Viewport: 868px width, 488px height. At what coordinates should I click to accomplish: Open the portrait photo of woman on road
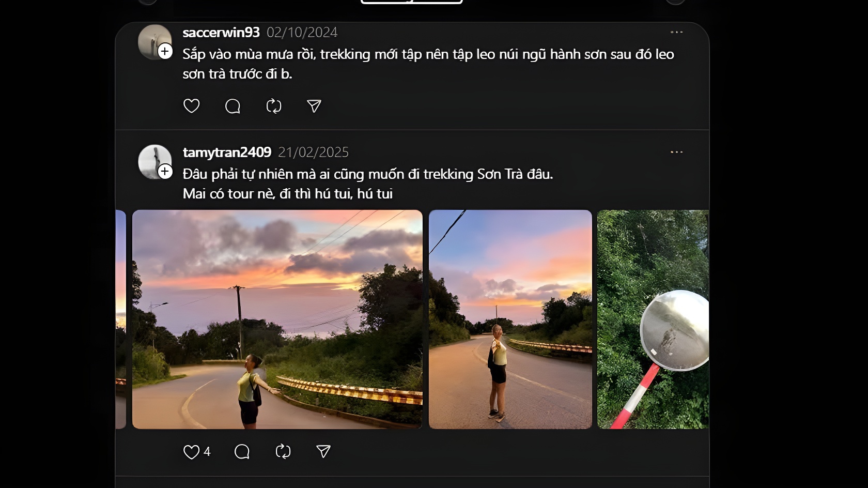pos(510,319)
